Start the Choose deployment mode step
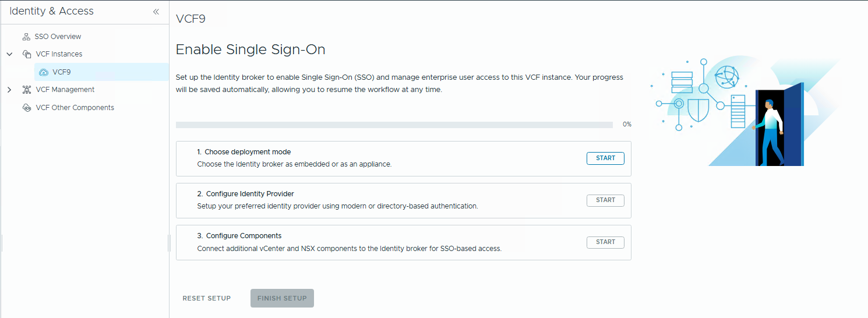The width and height of the screenshot is (868, 318). click(x=605, y=158)
